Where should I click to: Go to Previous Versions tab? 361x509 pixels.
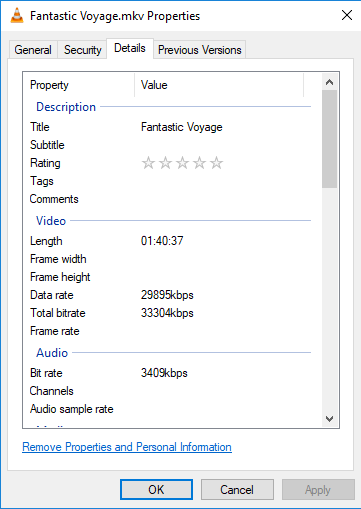click(x=199, y=50)
